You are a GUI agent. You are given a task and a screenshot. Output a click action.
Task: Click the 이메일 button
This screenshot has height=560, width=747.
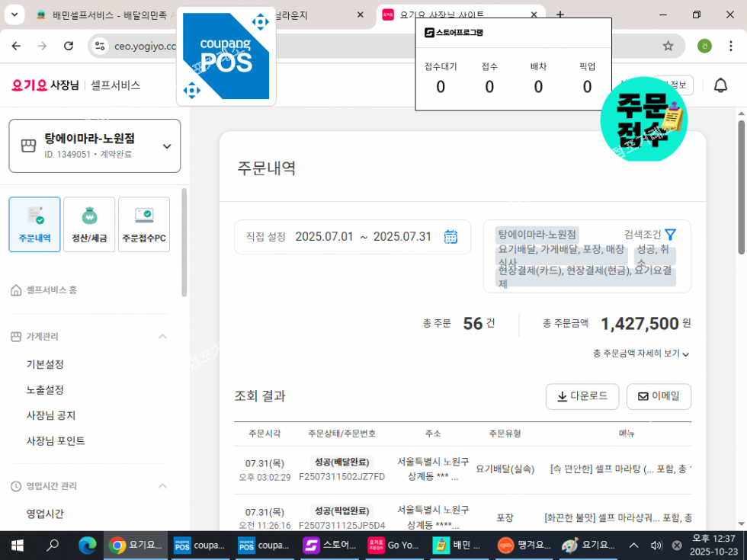pos(659,396)
